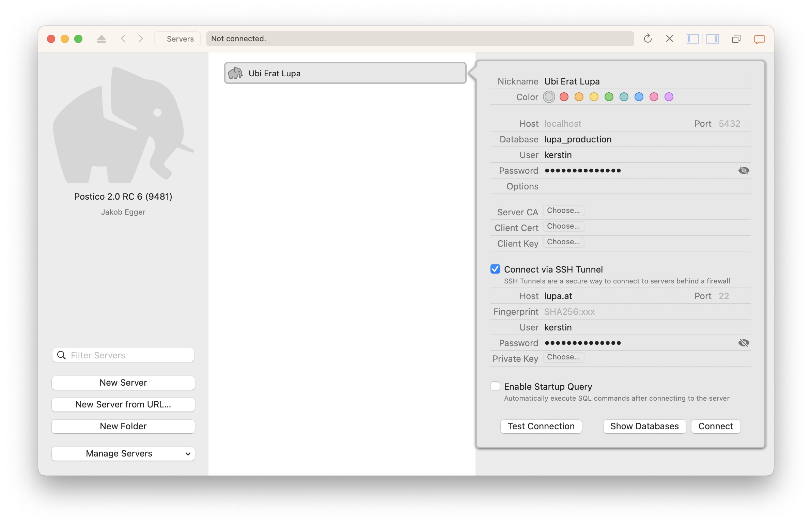Image resolution: width=812 pixels, height=526 pixels.
Task: Click the reload icon in toolbar
Action: 647,39
